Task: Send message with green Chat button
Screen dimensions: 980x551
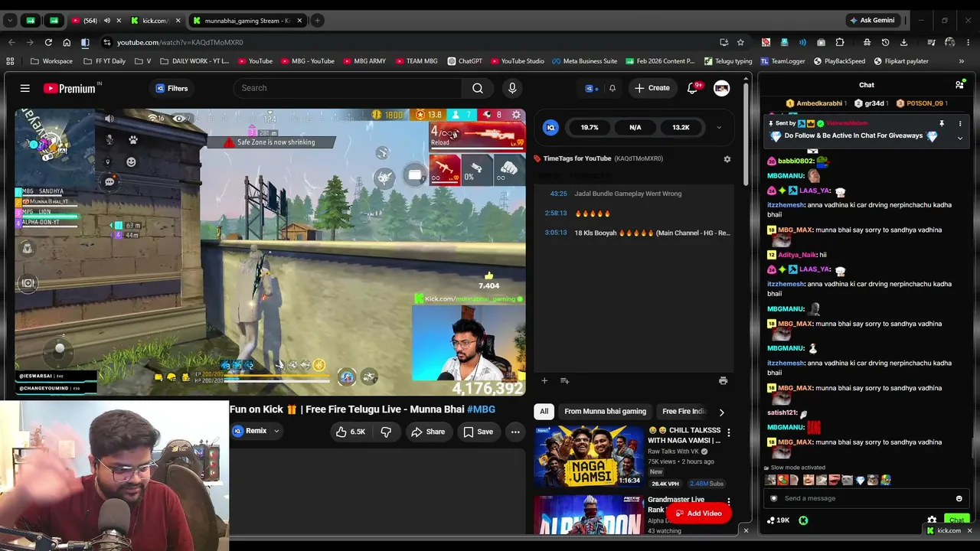Action: [956, 520]
